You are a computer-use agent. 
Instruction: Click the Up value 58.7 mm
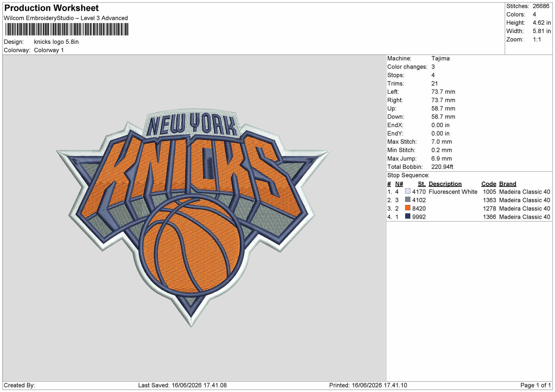(443, 108)
